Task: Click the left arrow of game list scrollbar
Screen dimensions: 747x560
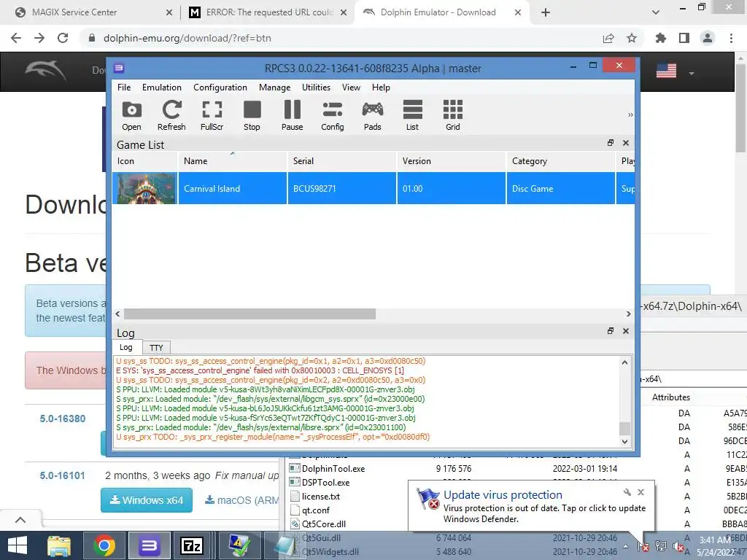Action: tap(117, 314)
